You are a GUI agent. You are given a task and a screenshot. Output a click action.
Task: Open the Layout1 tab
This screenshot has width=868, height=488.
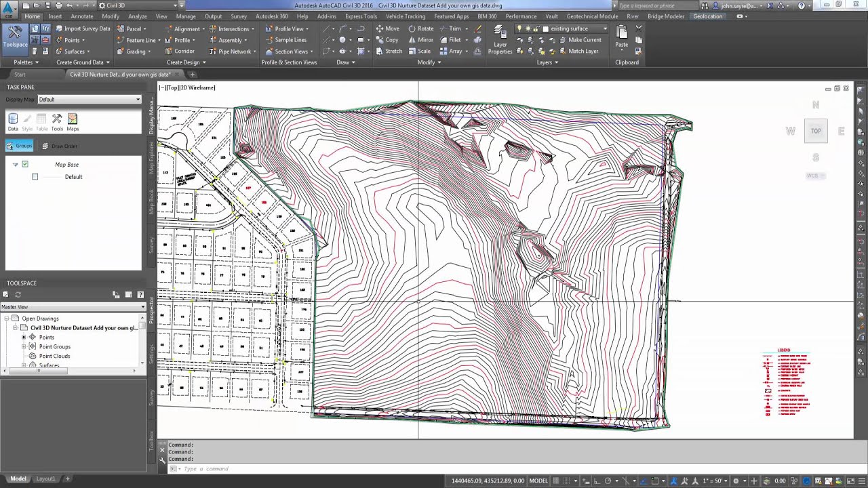pos(45,479)
